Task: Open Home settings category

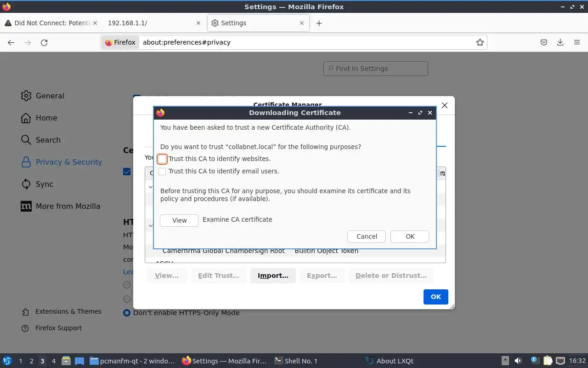Action: pyautogui.click(x=39, y=118)
